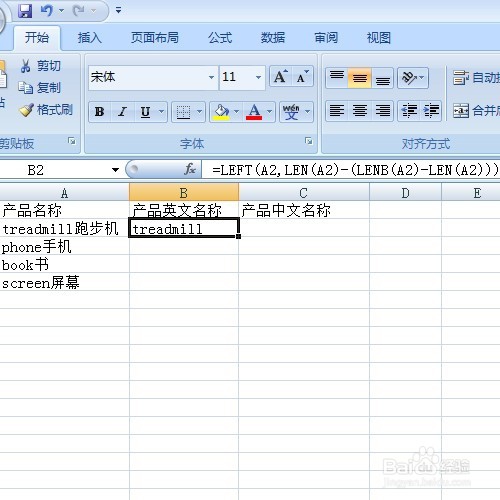Expand the font size dropdown arrow
The width and height of the screenshot is (500, 500).
click(258, 77)
